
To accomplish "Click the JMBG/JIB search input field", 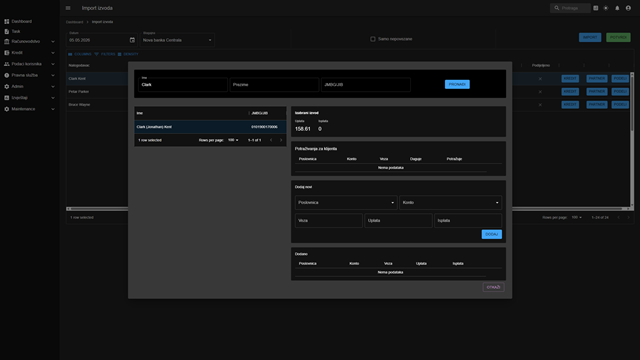I will pyautogui.click(x=366, y=84).
